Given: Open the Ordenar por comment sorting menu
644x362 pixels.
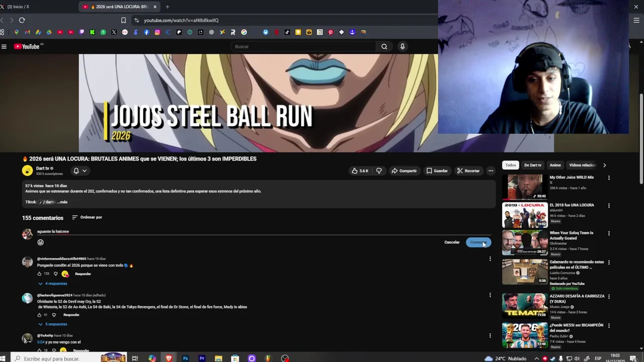Looking at the screenshot, I should tap(87, 217).
